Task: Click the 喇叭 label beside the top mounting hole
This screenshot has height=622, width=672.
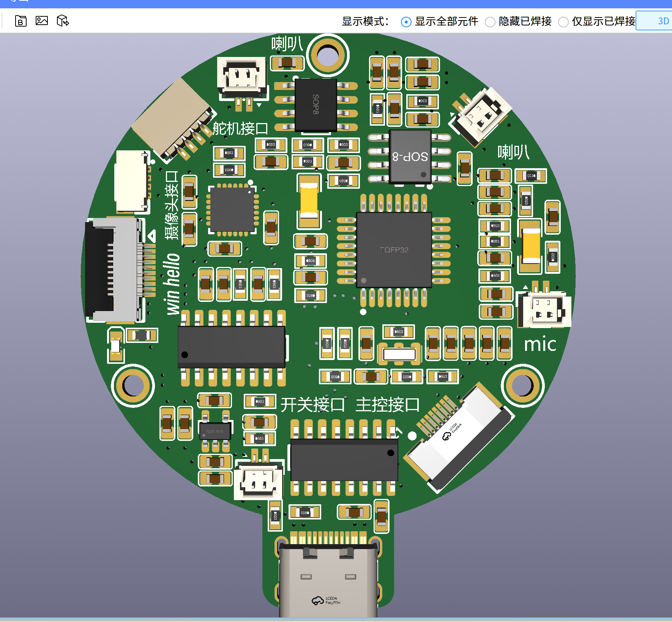Action: coord(287,44)
